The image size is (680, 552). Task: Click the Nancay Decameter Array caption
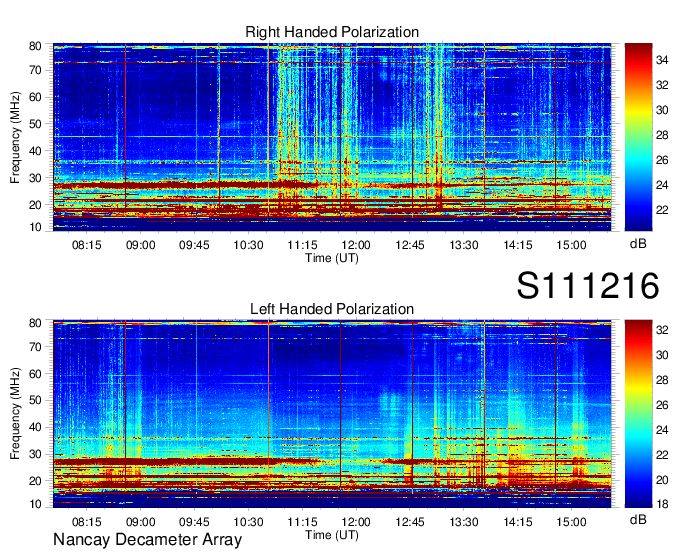(x=147, y=540)
